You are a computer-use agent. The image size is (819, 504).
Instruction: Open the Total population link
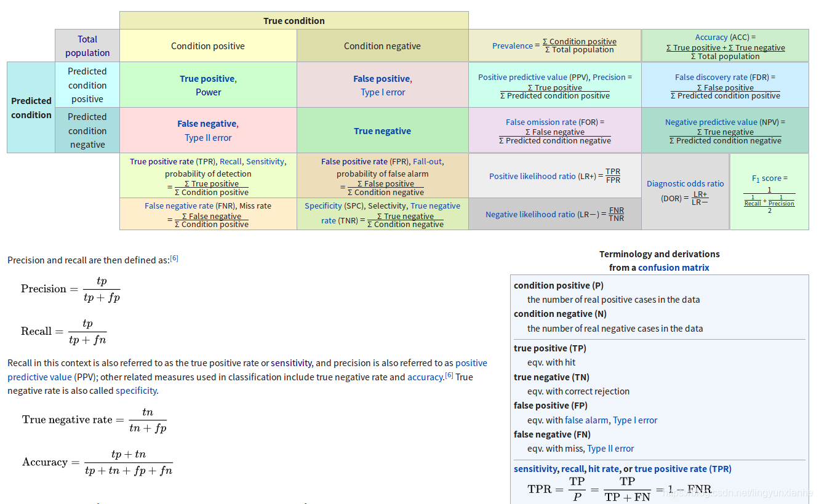pos(87,46)
